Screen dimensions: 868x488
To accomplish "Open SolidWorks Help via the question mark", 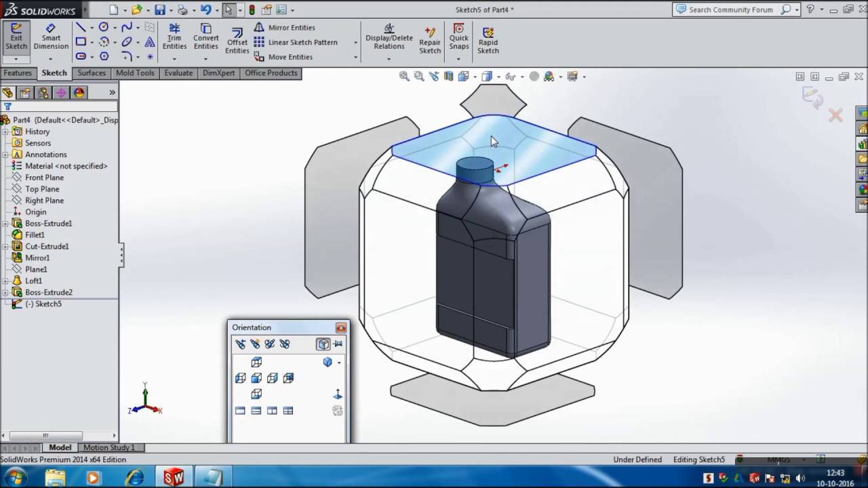I will click(812, 9).
